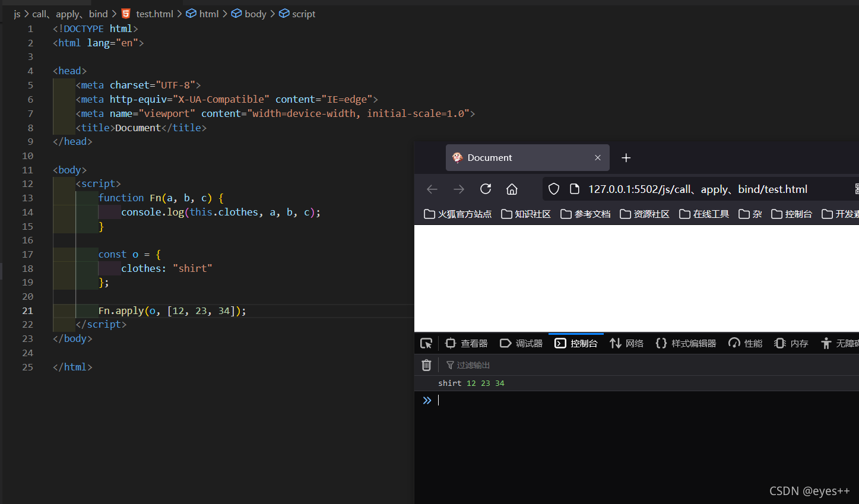The height and width of the screenshot is (504, 859).
Task: Click the console.log code line
Action: click(221, 212)
